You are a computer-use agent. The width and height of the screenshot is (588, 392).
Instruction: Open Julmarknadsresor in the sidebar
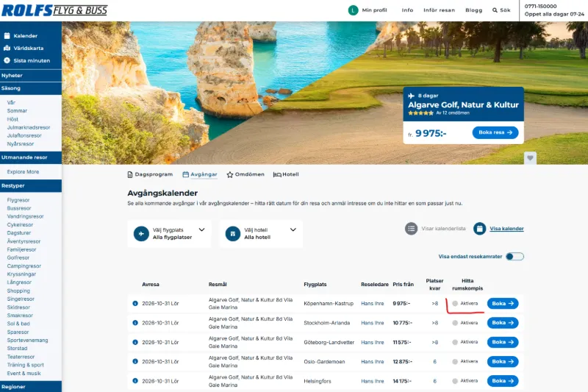click(29, 127)
